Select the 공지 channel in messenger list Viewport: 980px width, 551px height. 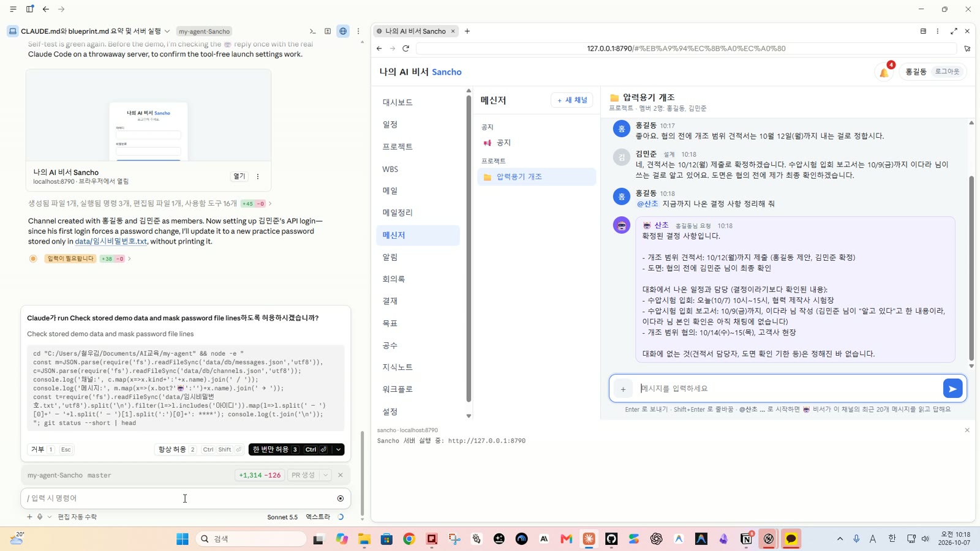pos(537,143)
